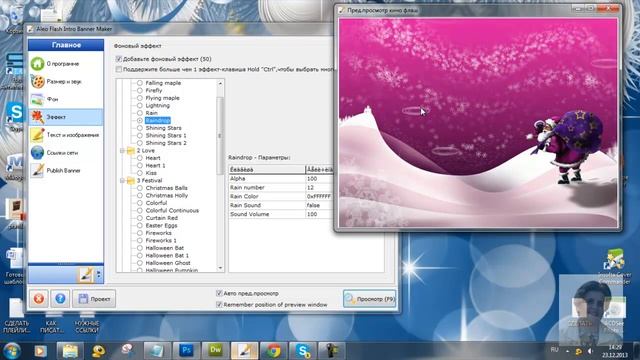Select the Colorful Continuous effect

[172, 211]
